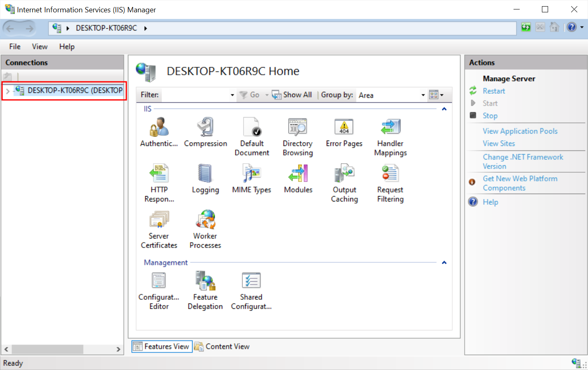Image resolution: width=588 pixels, height=370 pixels.
Task: Click the Home icon in the address bar
Action: [555, 27]
